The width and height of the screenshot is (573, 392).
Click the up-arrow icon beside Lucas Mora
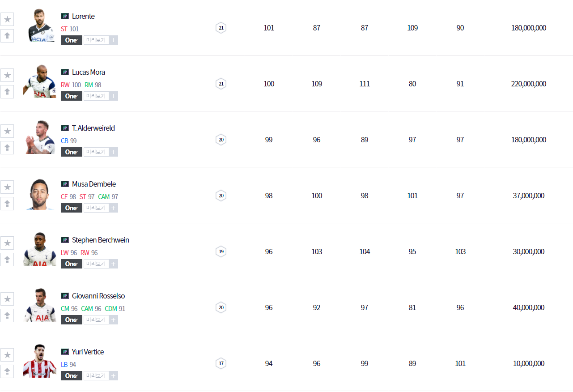point(7,92)
